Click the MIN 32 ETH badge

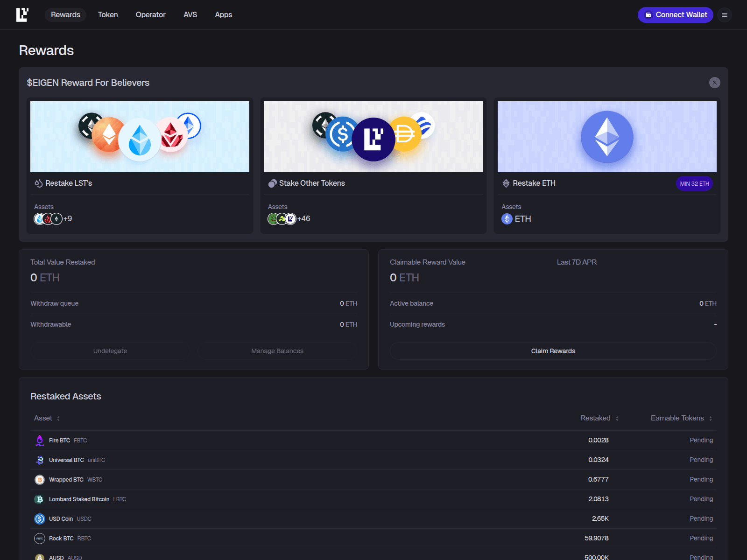point(694,183)
